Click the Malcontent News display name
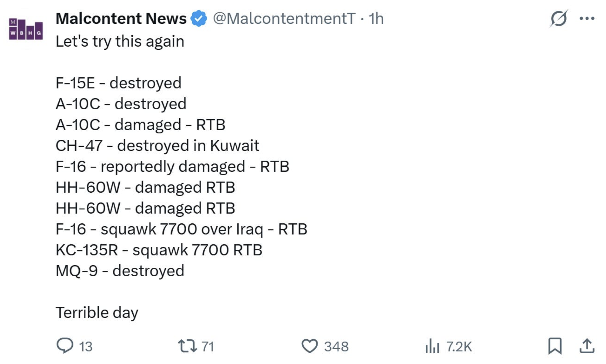Image resolution: width=606 pixels, height=364 pixels. [x=121, y=19]
